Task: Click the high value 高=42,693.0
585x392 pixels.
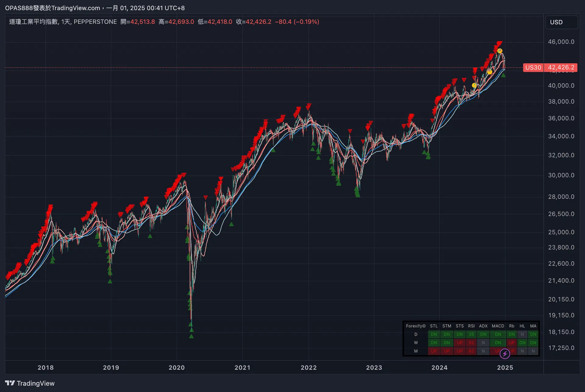Action: [x=176, y=22]
